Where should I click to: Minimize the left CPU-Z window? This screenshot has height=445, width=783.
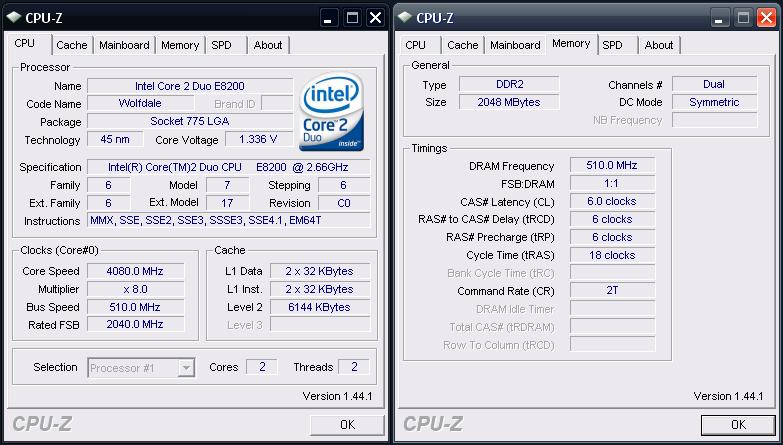point(328,18)
